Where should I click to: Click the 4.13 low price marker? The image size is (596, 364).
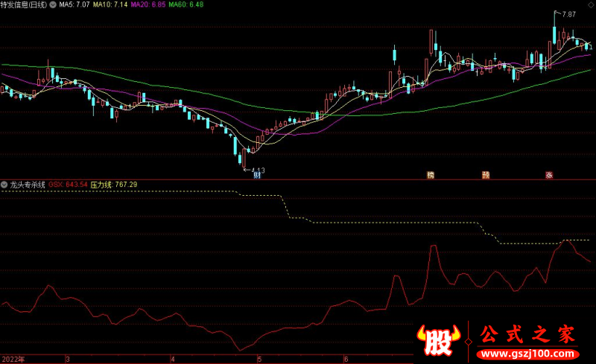[256, 170]
